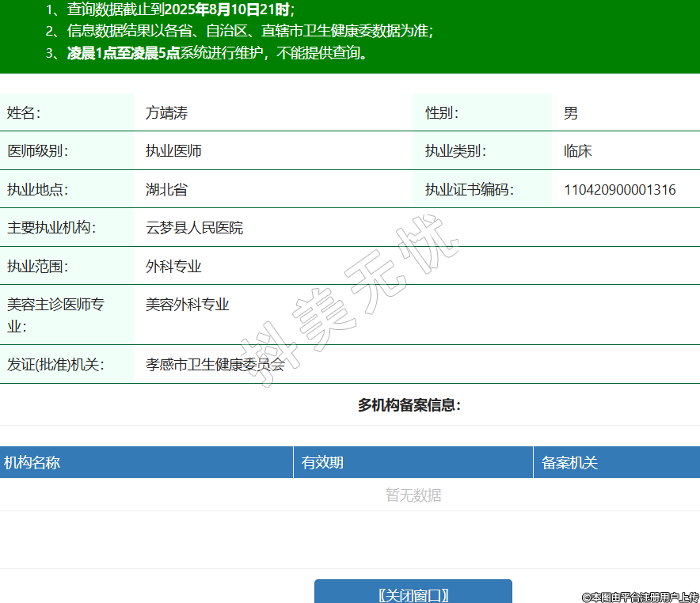Click the 执业证书编码 field label
700x603 pixels.
[x=470, y=190]
